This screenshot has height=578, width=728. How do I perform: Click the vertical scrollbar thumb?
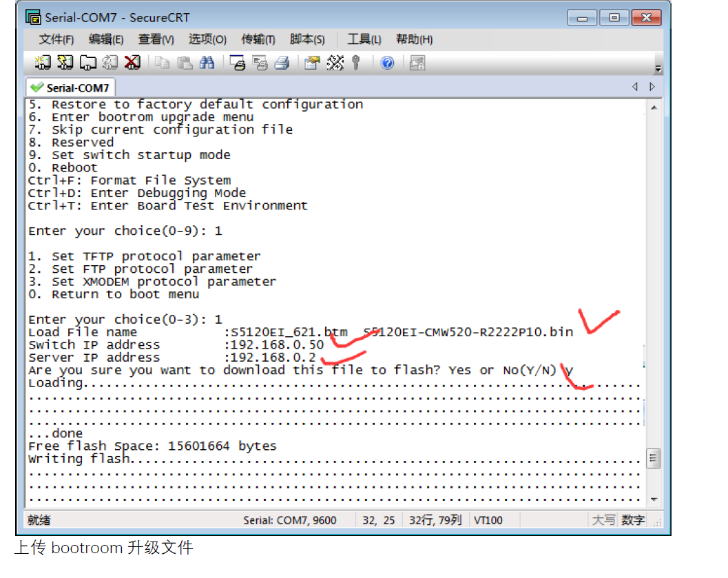[x=653, y=458]
